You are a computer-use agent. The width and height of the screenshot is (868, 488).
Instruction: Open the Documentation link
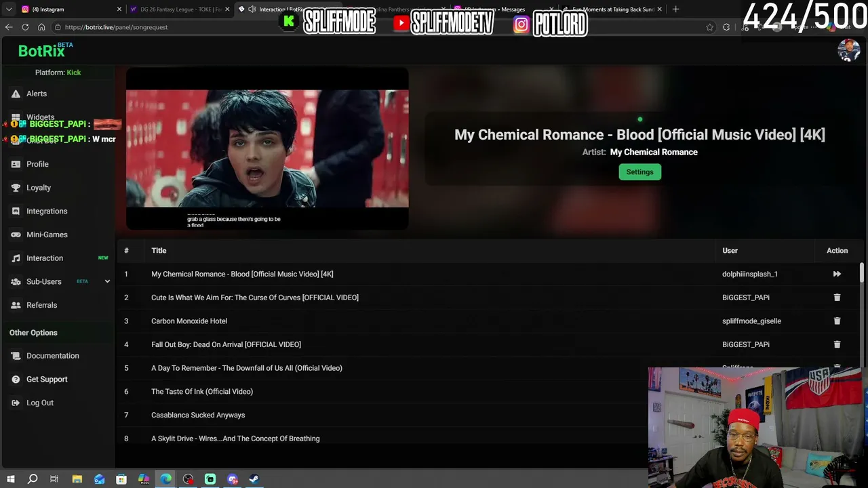pyautogui.click(x=53, y=356)
